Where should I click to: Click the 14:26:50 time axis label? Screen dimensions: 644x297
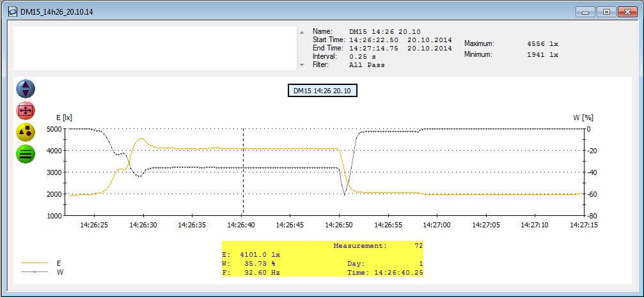(339, 225)
